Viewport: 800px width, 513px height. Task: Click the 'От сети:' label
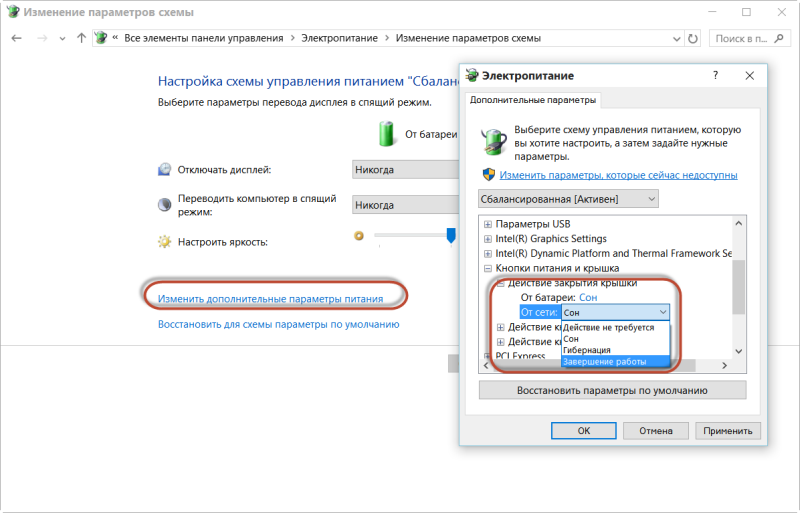coord(539,312)
